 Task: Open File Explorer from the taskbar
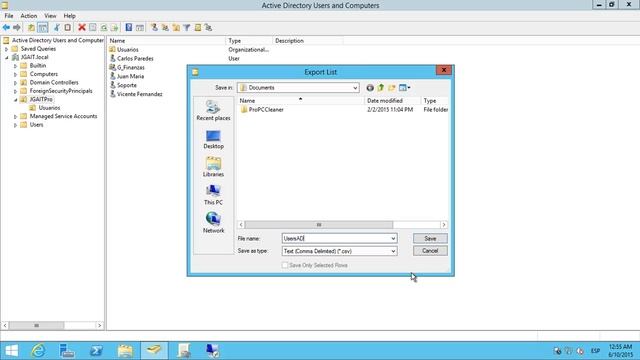pos(125,351)
